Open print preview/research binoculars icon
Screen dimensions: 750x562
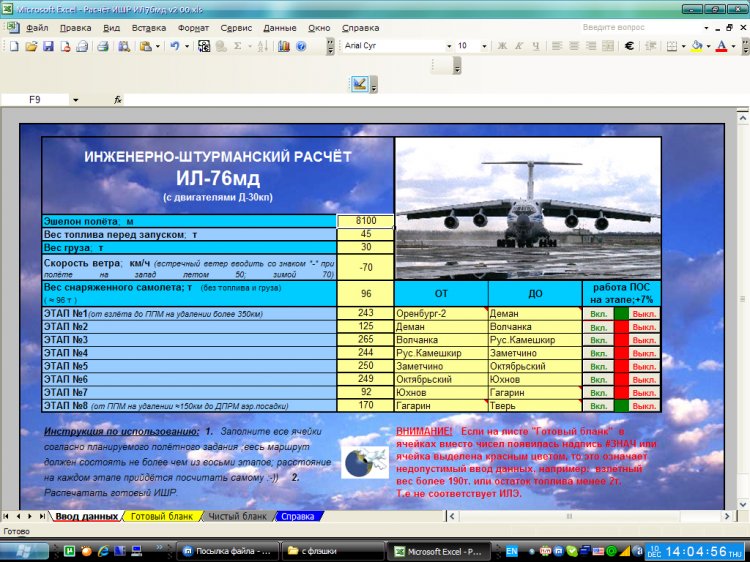click(124, 46)
